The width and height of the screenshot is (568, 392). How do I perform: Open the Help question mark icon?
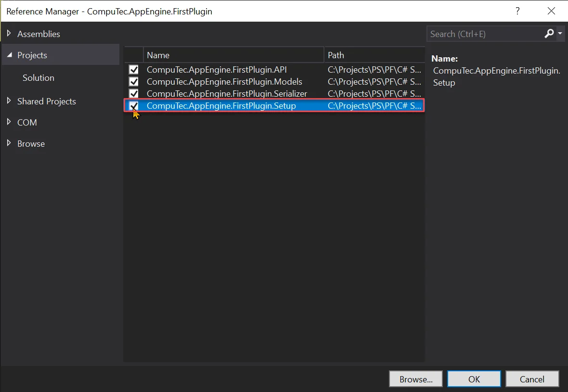tap(517, 11)
